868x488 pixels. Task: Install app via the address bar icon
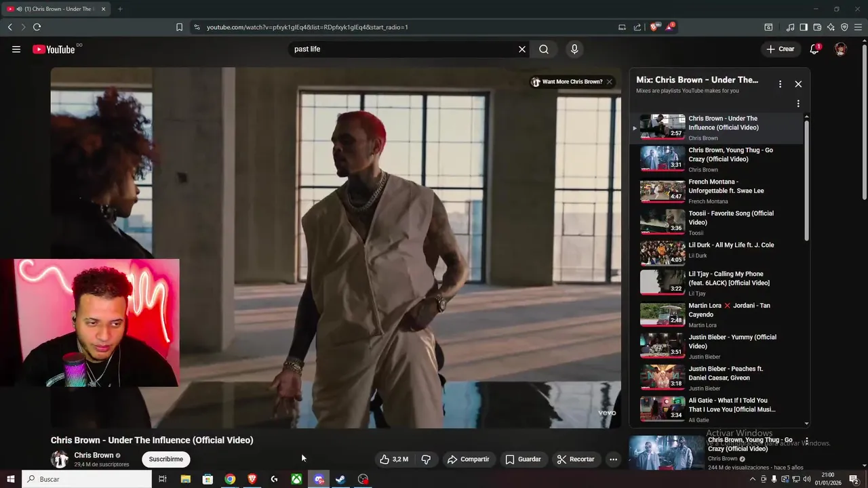[622, 27]
